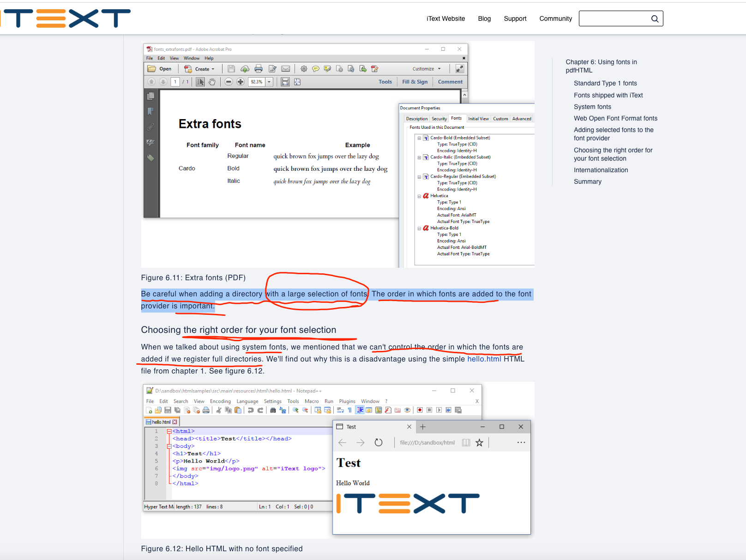This screenshot has width=746, height=560.
Task: Click the Acrobat zoom in plus button
Action: [x=241, y=82]
